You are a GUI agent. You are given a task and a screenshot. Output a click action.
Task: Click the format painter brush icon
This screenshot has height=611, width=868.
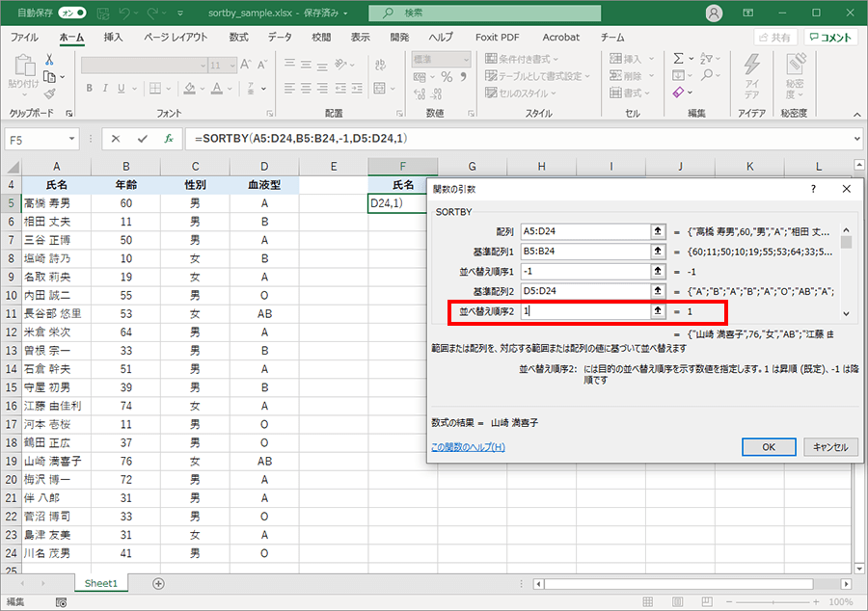point(50,93)
